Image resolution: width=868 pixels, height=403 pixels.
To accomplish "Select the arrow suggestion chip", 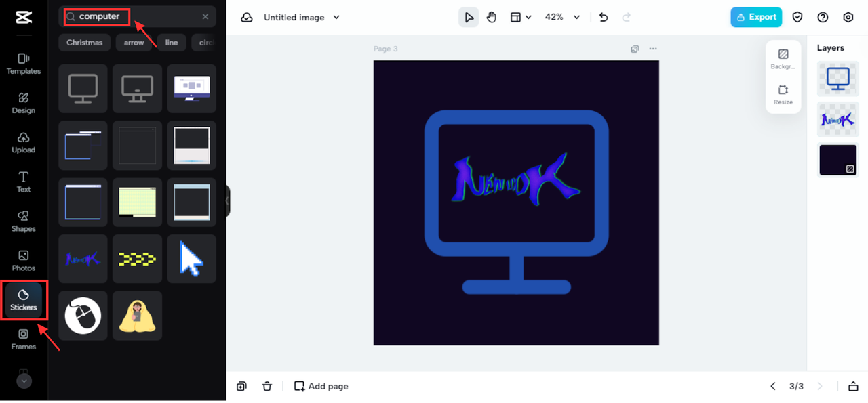I will 134,43.
